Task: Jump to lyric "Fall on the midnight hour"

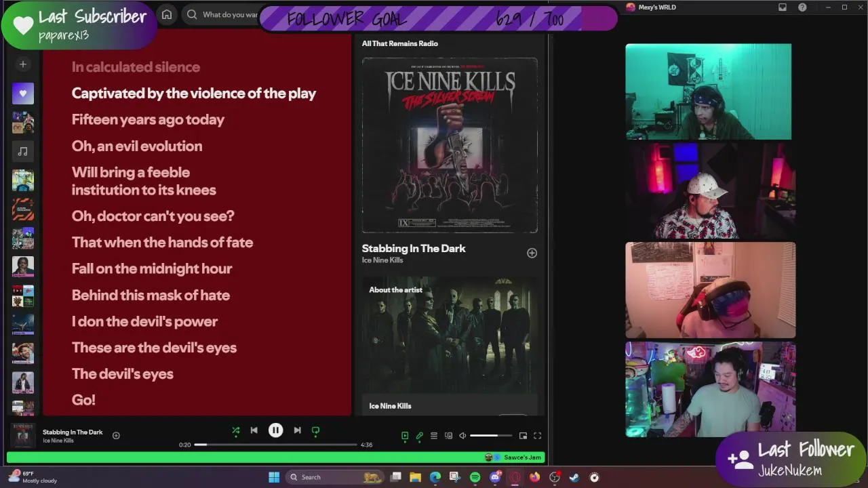Action: pos(152,268)
